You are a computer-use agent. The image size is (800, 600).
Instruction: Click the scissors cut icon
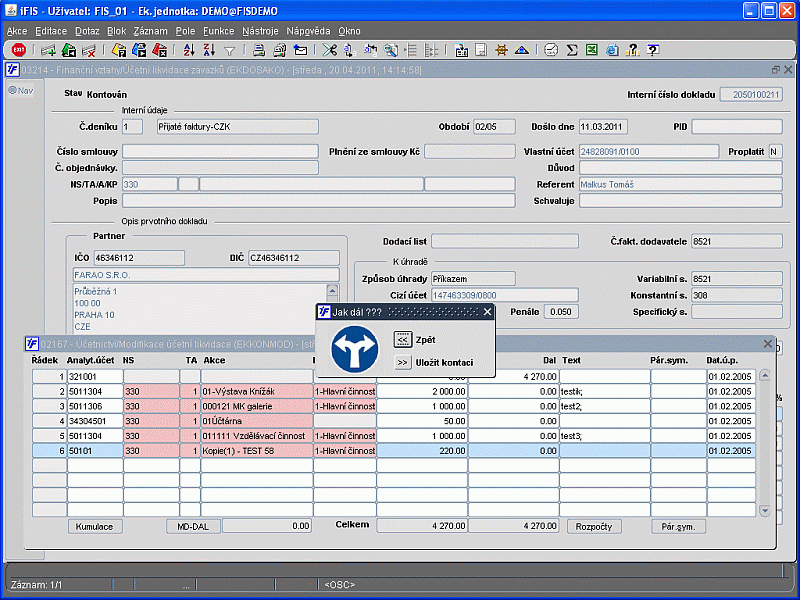(x=329, y=50)
